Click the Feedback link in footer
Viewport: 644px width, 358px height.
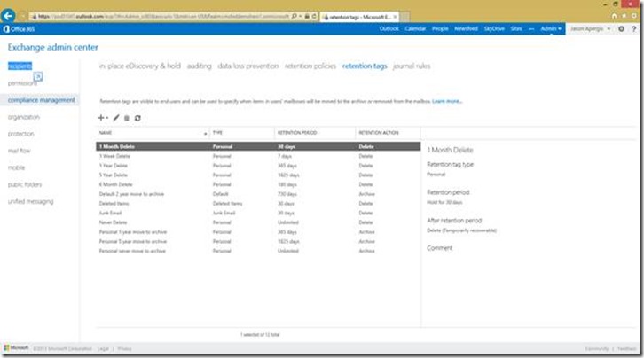click(x=627, y=348)
